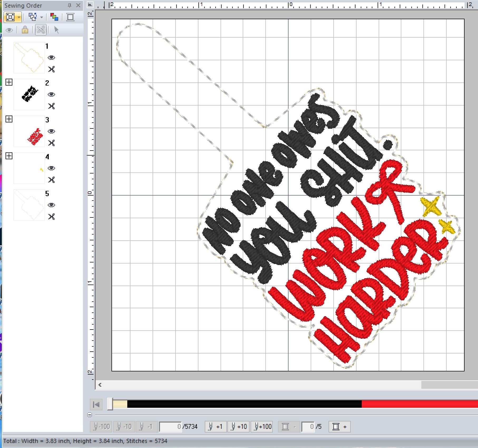Click the black segment of the stitch color bar
This screenshot has width=478, height=448.
[244, 404]
